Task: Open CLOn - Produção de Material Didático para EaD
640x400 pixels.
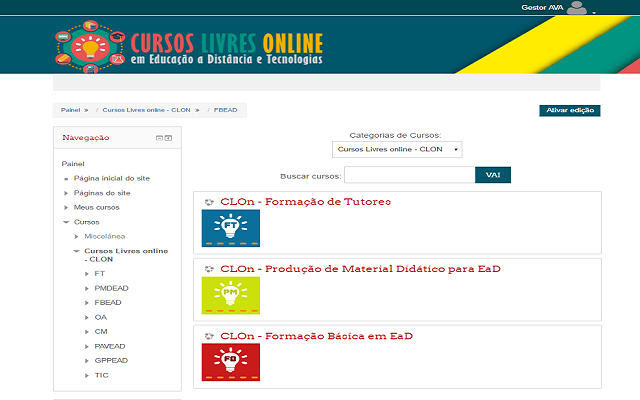Action: [x=360, y=269]
